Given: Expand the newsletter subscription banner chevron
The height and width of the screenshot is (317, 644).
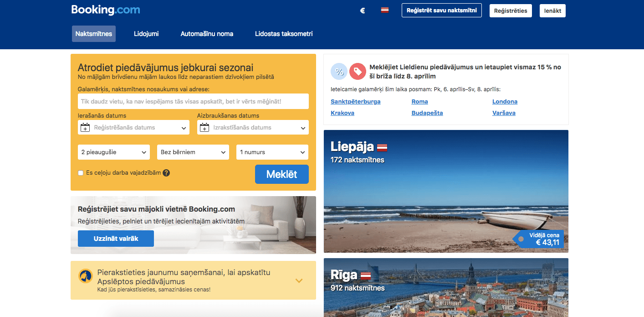Looking at the screenshot, I should pyautogui.click(x=299, y=281).
